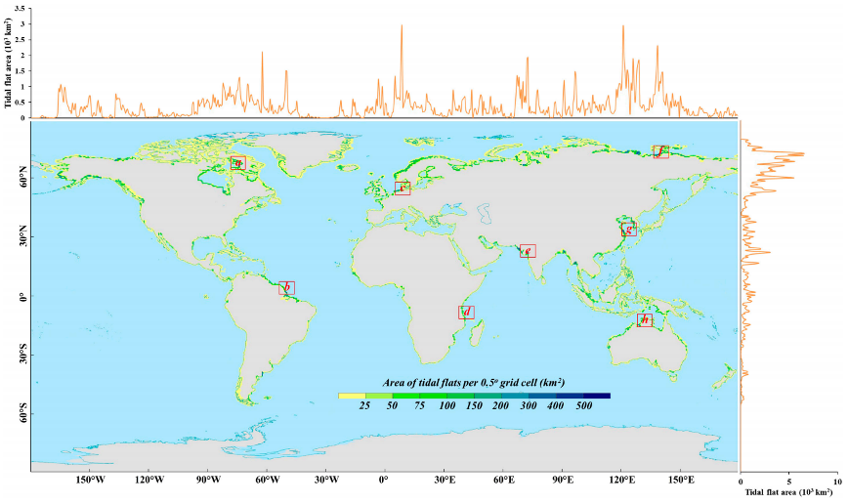848x504 pixels.
Task: Click red box 'g' on China's coast
Action: [x=628, y=231]
